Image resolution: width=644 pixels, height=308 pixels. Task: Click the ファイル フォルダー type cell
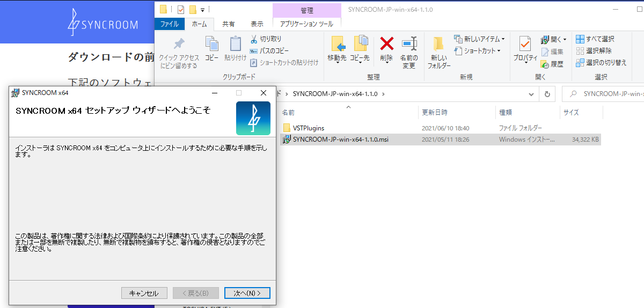click(x=521, y=128)
